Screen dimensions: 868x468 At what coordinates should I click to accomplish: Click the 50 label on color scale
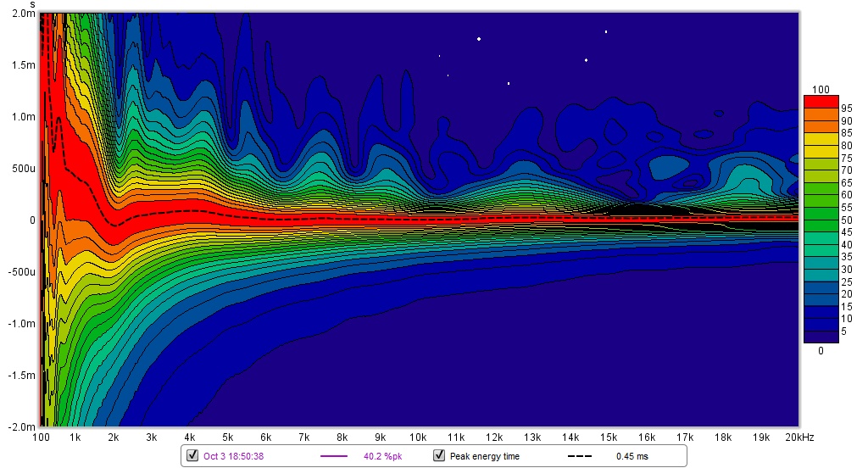click(847, 220)
